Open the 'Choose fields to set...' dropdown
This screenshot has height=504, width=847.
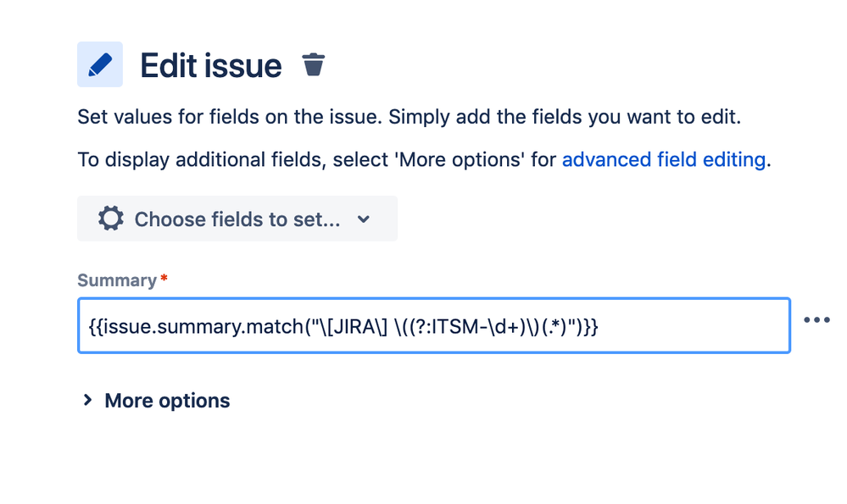(x=237, y=219)
